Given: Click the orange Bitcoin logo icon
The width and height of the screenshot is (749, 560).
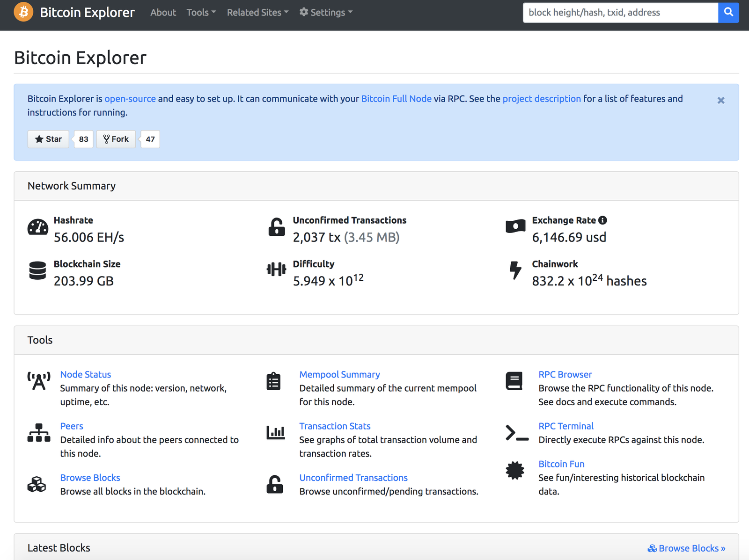Looking at the screenshot, I should click(x=23, y=12).
